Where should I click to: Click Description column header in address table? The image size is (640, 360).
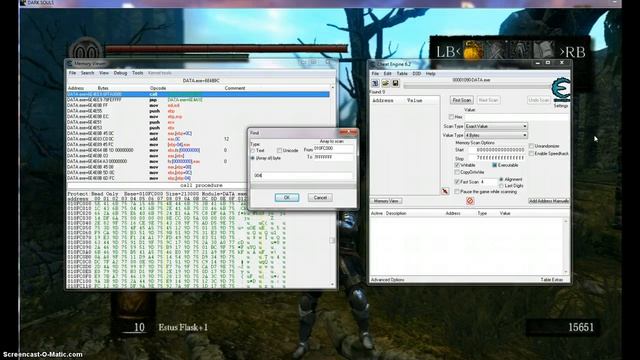[x=396, y=213]
